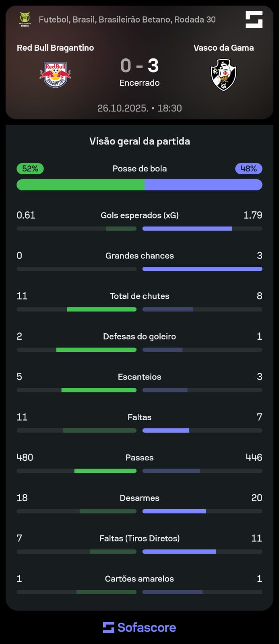The height and width of the screenshot is (644, 279).
Task: Click the green 52% possession badge
Action: coord(30,169)
